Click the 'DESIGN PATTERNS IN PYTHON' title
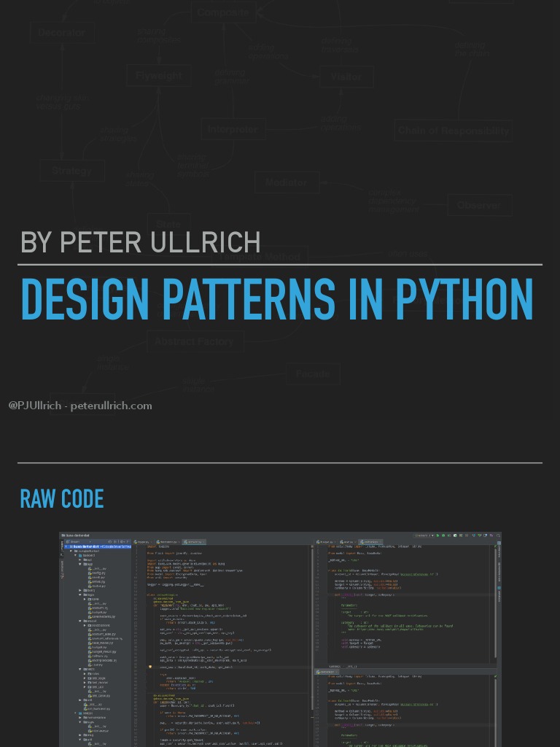 point(277,300)
